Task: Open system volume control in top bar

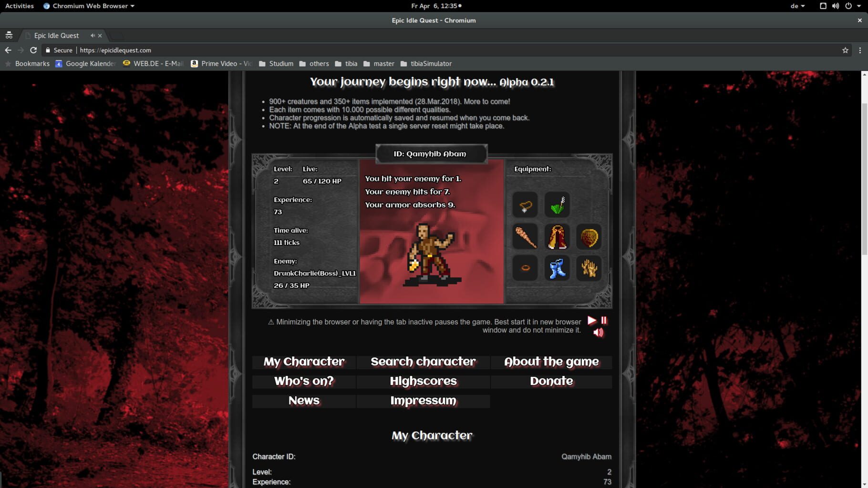Action: point(836,6)
